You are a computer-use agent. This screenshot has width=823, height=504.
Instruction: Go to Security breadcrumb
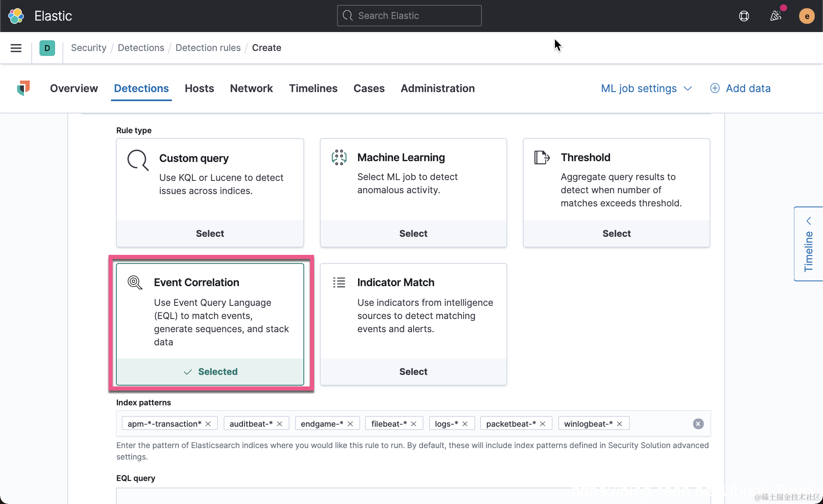(x=89, y=48)
